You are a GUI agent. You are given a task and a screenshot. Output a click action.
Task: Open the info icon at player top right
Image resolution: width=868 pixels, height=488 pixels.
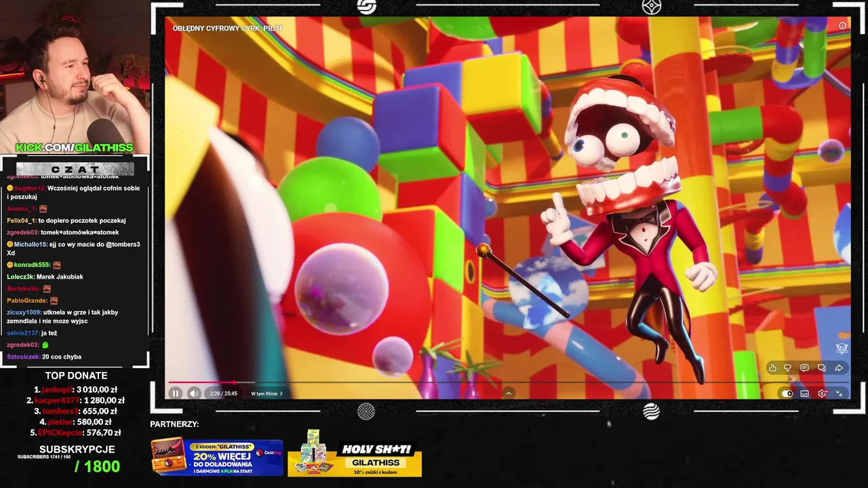coord(842,26)
